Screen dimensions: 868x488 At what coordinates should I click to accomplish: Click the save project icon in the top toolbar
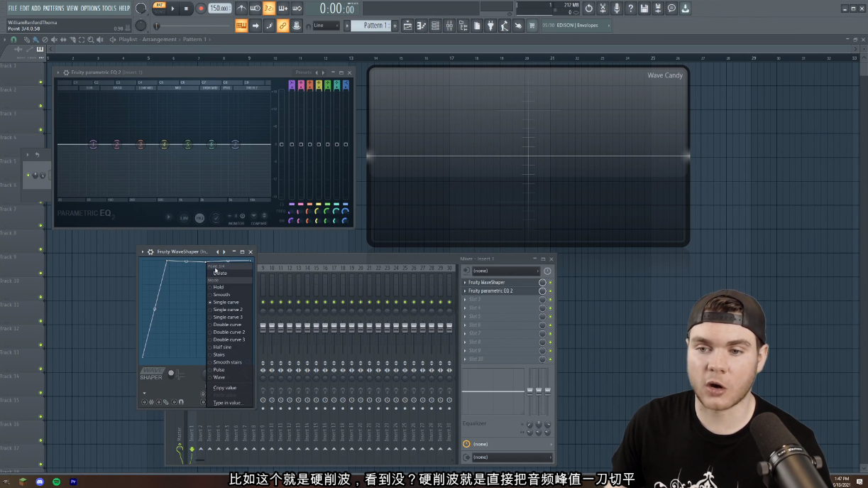(x=644, y=9)
